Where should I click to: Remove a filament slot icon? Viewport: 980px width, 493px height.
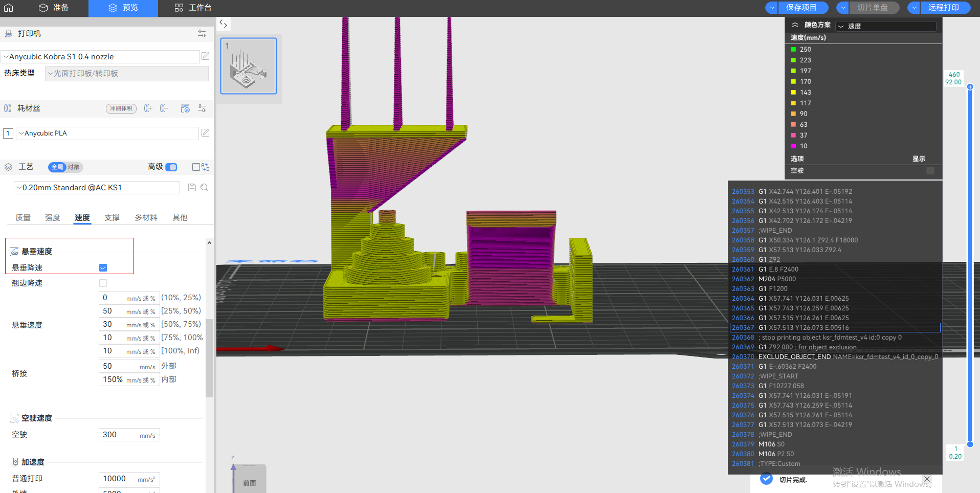click(x=164, y=108)
